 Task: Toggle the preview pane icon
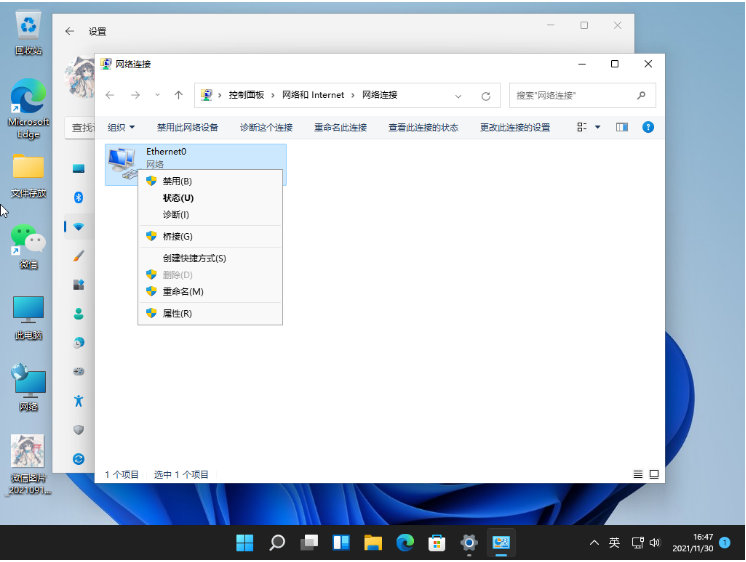click(x=622, y=127)
